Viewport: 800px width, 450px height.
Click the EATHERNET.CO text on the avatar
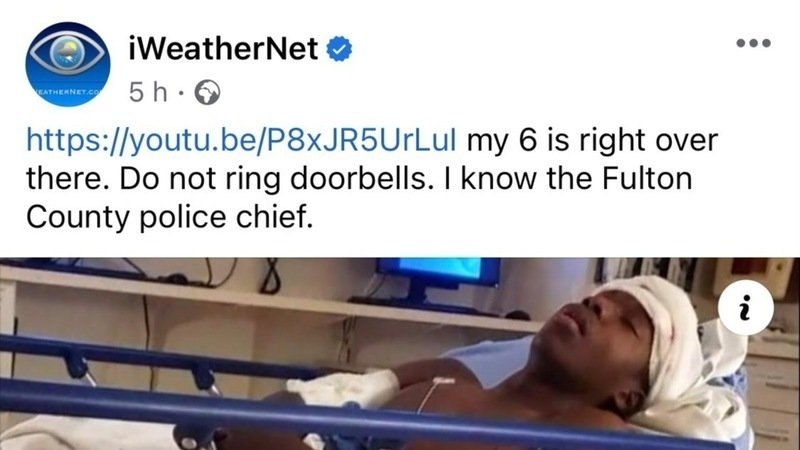point(68,92)
